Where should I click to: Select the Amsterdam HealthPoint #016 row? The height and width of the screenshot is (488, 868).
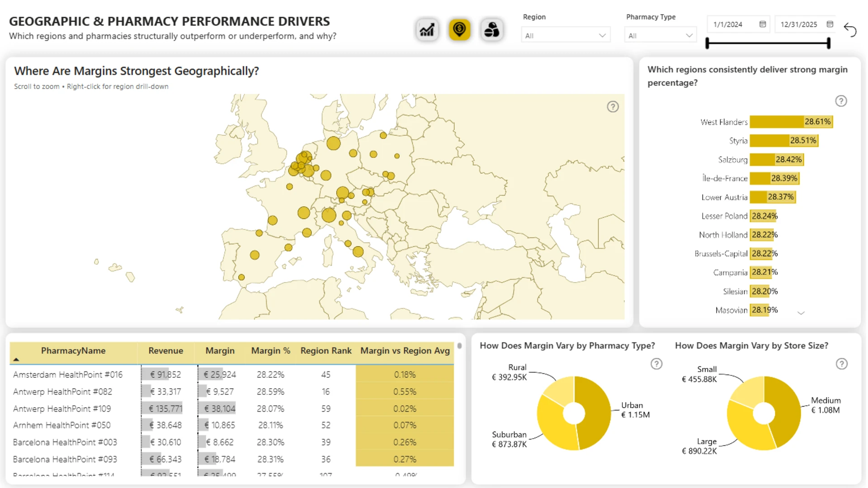pos(231,375)
